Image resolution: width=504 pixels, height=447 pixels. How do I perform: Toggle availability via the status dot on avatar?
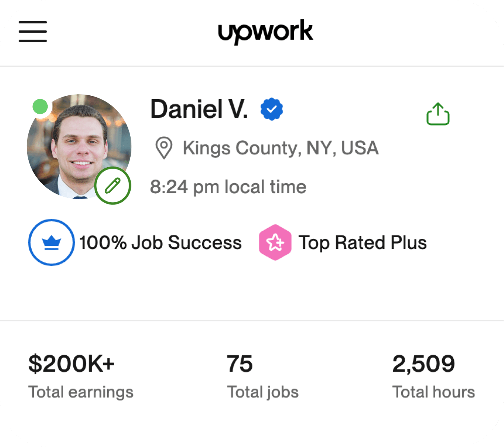pos(40,107)
